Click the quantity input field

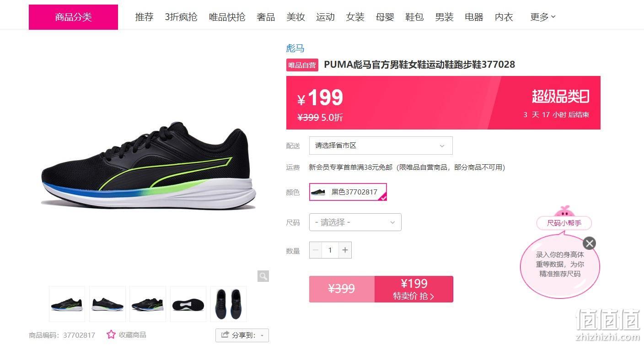(330, 250)
